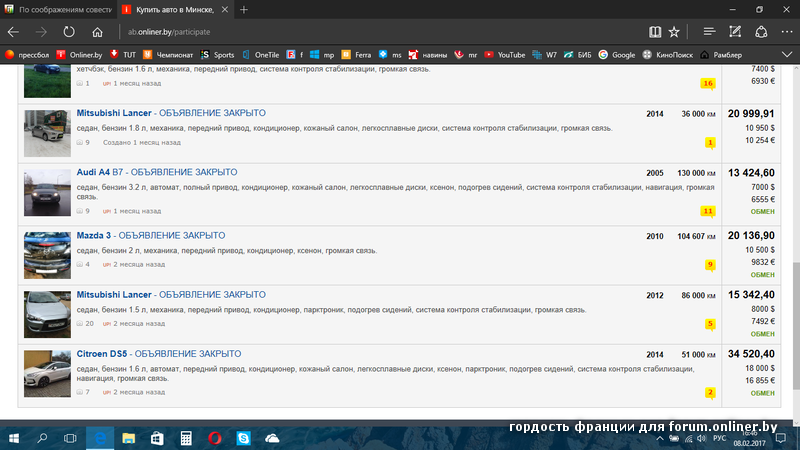800x450 pixels.
Task: Open the Рамблер bookmark
Action: click(721, 55)
